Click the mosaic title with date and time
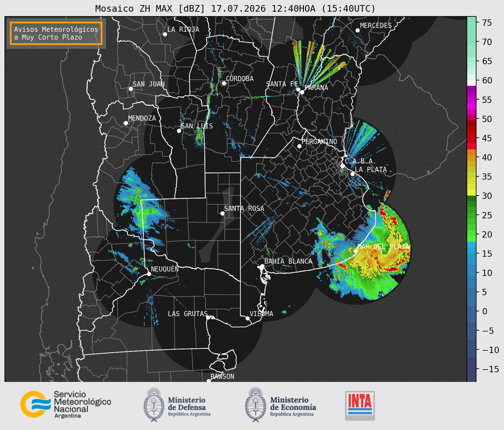The width and height of the screenshot is (504, 430). point(235,9)
